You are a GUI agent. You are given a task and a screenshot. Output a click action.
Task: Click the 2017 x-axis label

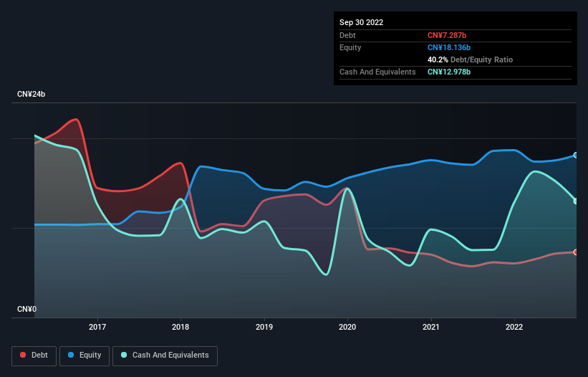coord(97,327)
